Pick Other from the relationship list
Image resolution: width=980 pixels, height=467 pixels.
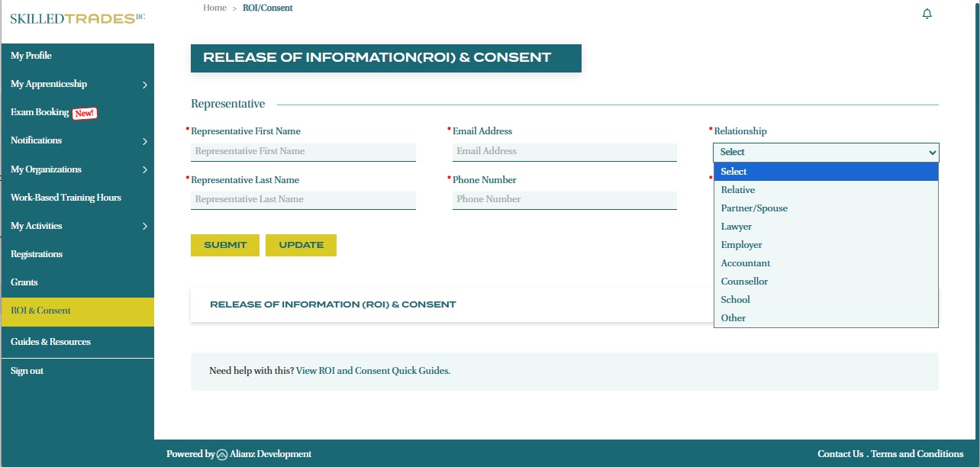[x=733, y=318]
